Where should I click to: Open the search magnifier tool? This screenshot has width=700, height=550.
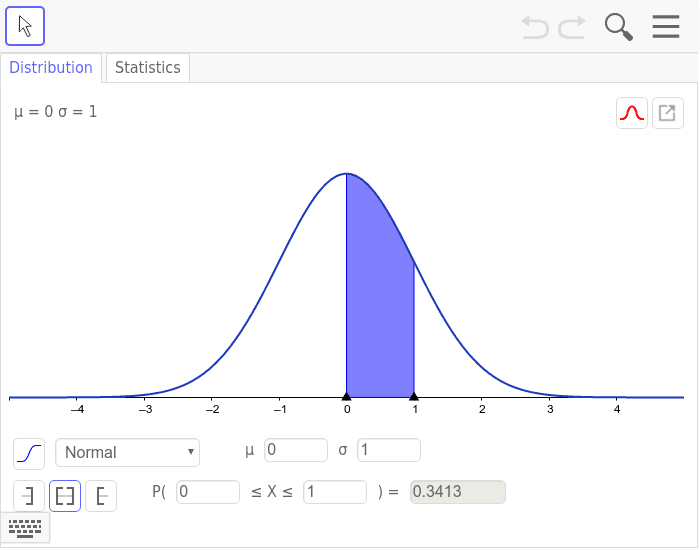point(619,27)
